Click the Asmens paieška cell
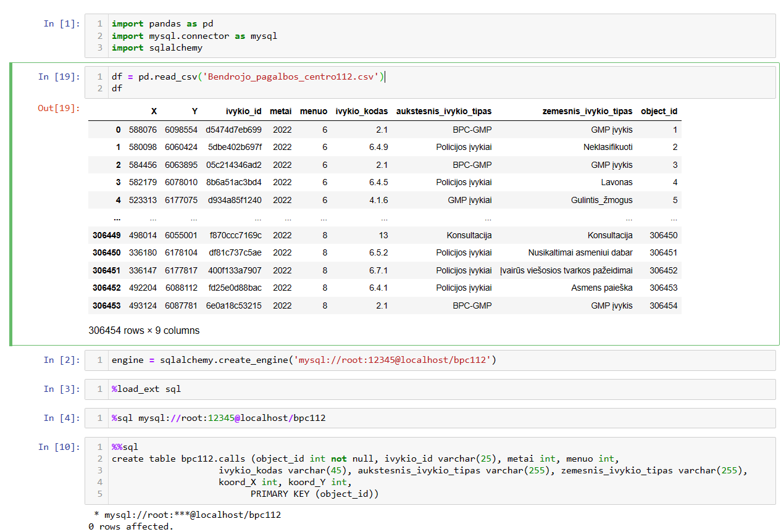The width and height of the screenshot is (781, 532). click(602, 288)
